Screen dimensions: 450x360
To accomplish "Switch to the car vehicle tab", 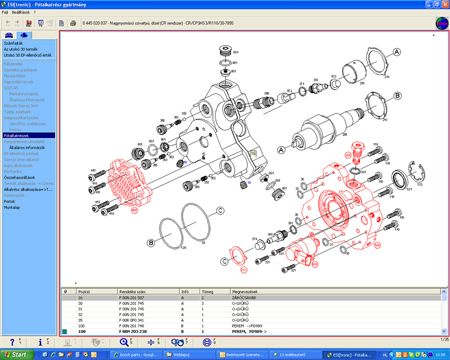I will click(x=9, y=35).
